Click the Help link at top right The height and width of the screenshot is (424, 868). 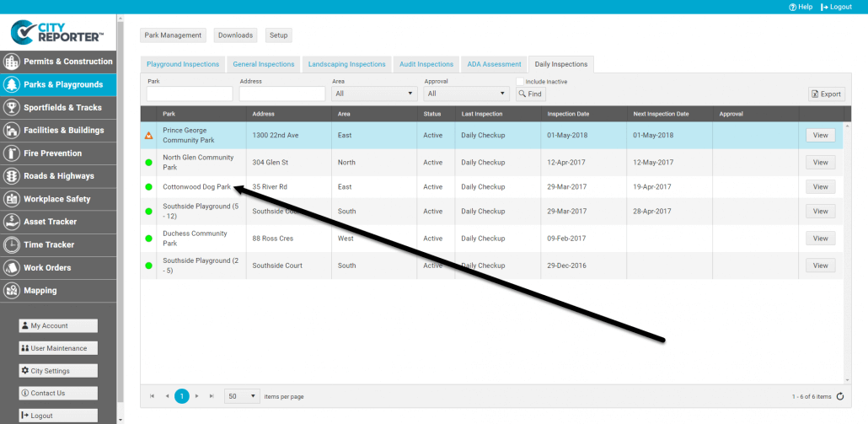click(801, 7)
